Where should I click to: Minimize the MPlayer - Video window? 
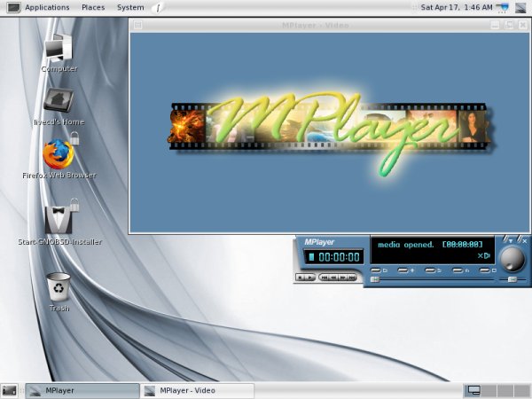pyautogui.click(x=495, y=25)
